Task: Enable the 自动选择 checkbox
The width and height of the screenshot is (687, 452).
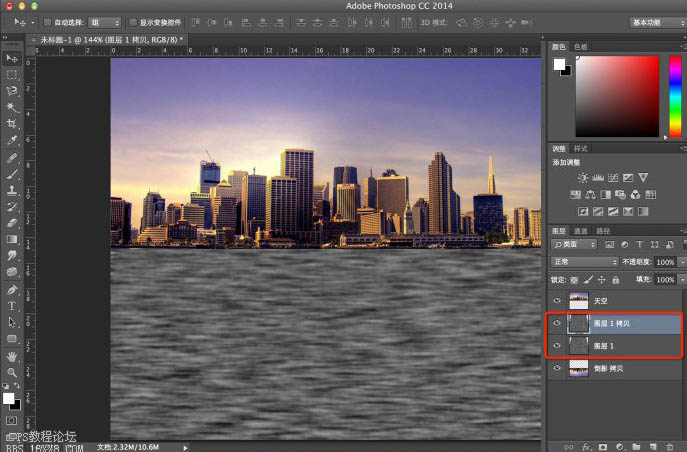Action: 47,22
